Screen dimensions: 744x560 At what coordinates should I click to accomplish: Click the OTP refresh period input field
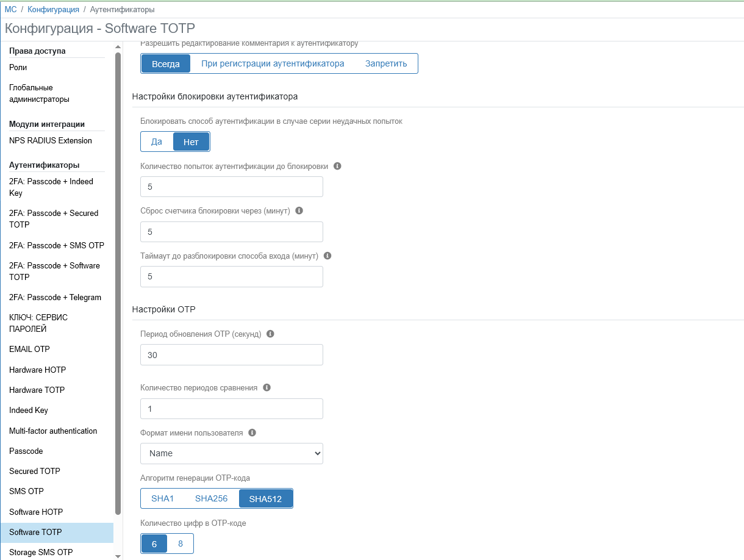(232, 354)
